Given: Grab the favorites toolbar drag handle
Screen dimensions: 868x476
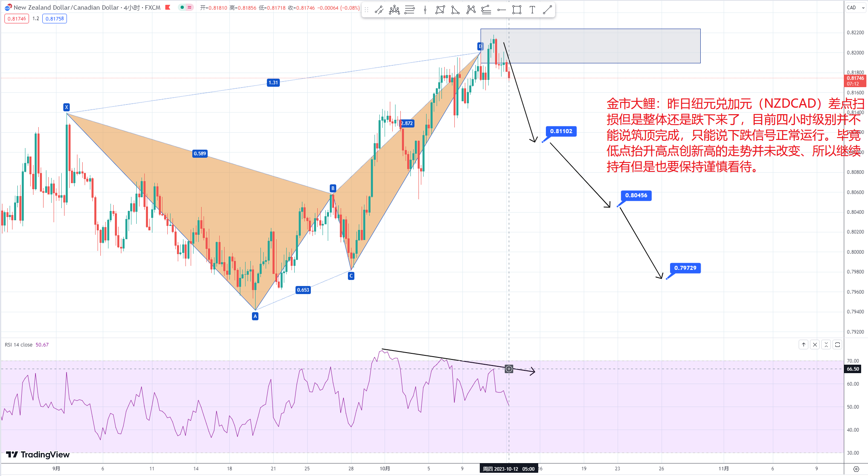Looking at the screenshot, I should [366, 10].
